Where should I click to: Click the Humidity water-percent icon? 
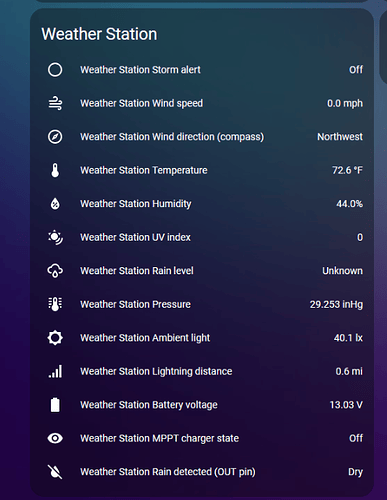tap(55, 204)
